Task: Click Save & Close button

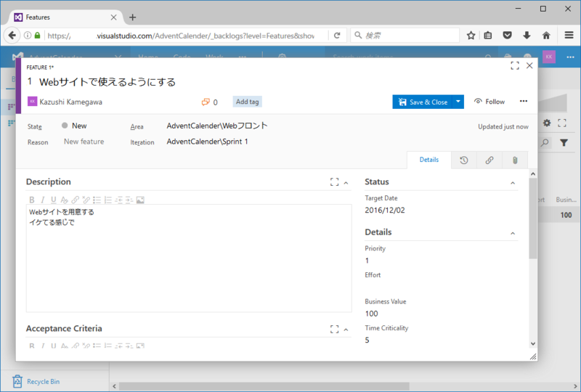Action: click(x=423, y=102)
